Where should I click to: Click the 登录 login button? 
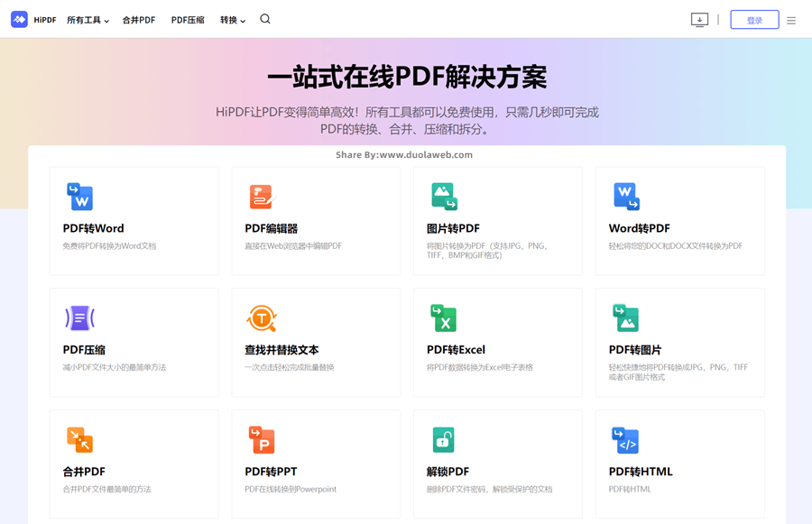tap(754, 20)
